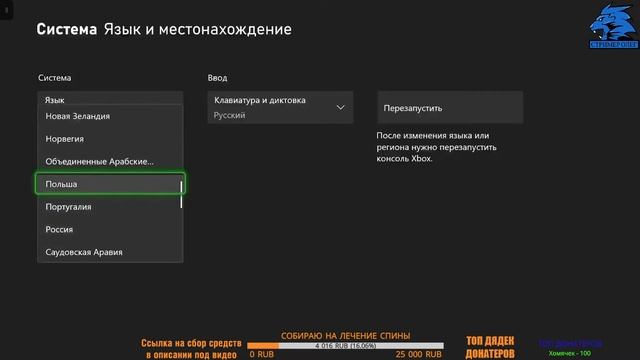The image size is (640, 360).
Task: Click the restart note mentioning Xbox
Action: click(436, 147)
